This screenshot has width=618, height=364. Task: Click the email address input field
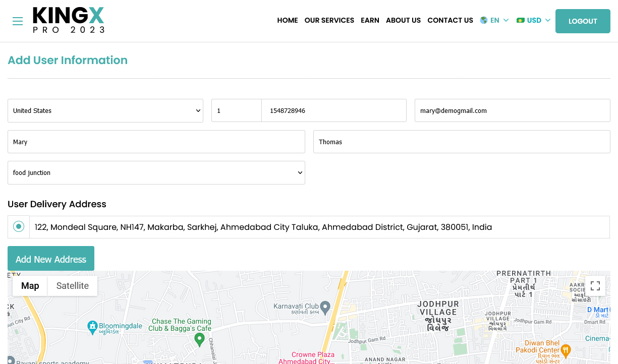pyautogui.click(x=512, y=111)
